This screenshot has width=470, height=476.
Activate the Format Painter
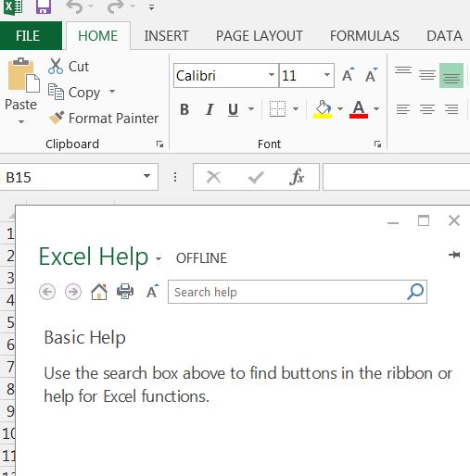104,118
